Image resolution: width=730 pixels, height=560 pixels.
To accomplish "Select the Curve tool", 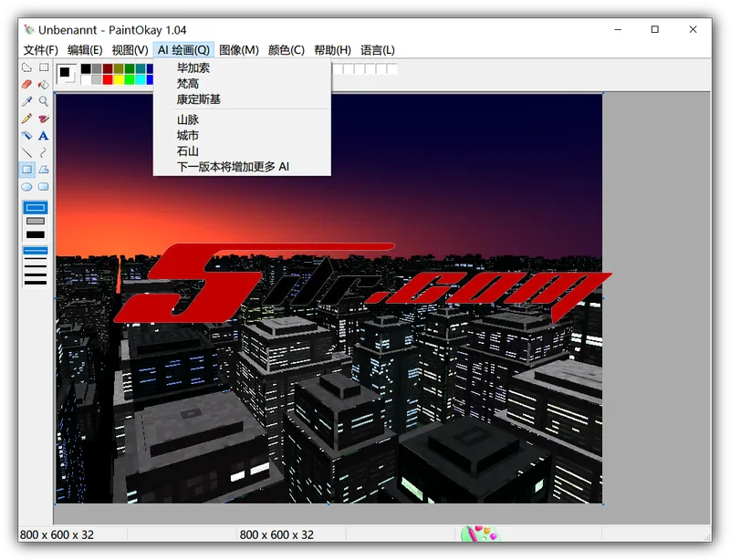I will pyautogui.click(x=43, y=152).
